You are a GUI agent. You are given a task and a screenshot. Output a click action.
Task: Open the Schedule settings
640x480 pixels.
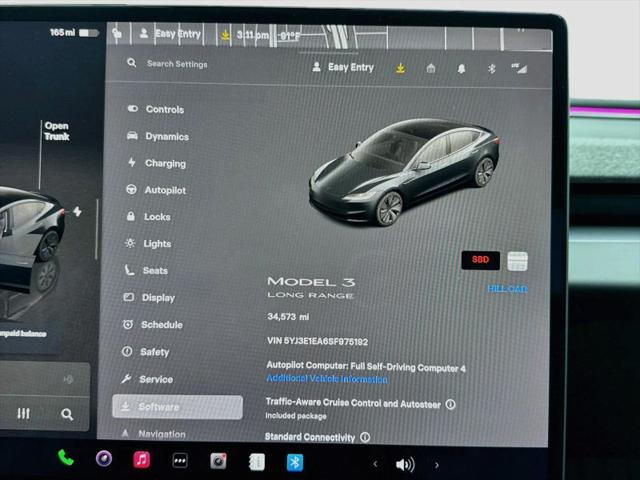(152, 325)
